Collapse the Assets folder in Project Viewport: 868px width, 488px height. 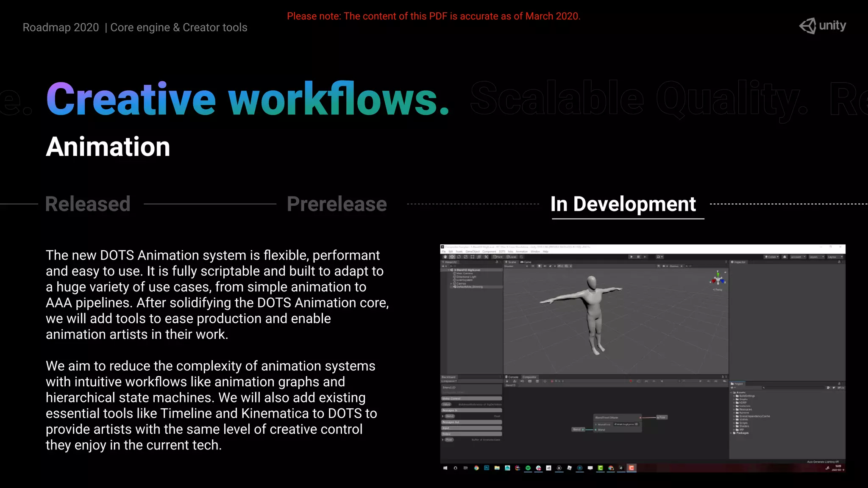731,393
